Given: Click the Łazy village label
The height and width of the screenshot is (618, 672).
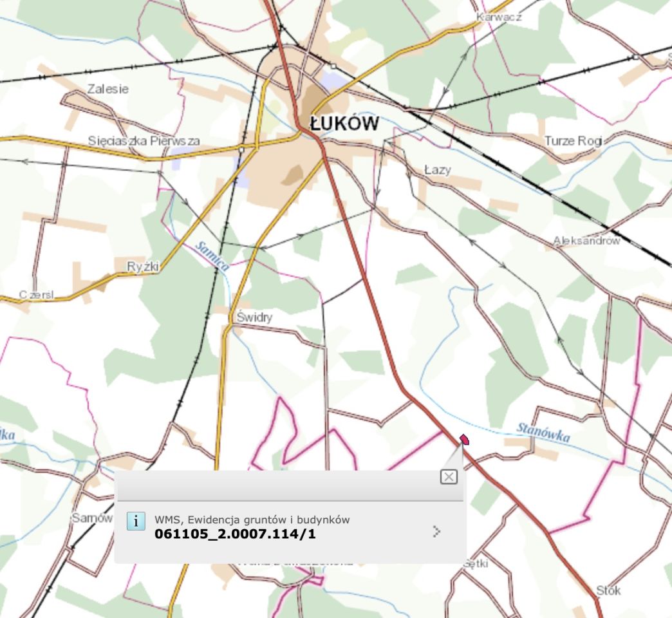Looking at the screenshot, I should tap(437, 170).
